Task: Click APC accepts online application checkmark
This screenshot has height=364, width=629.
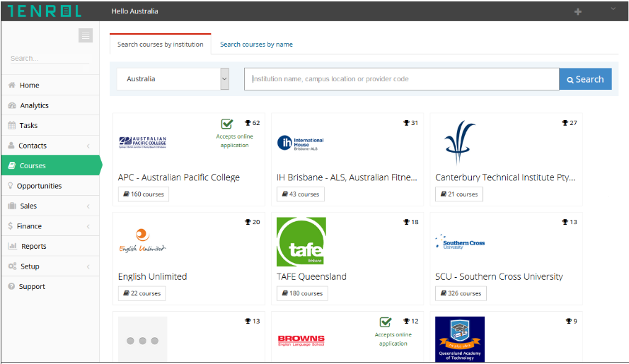Action: pos(227,124)
